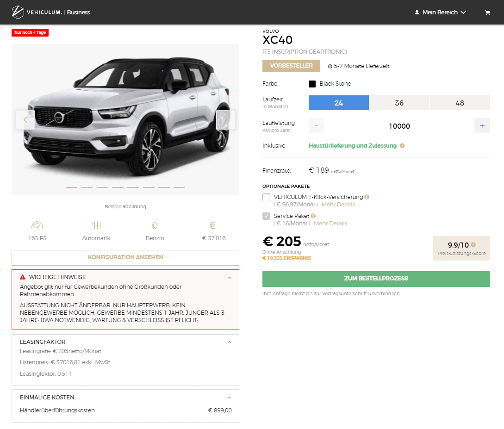This screenshot has height=429, width=504.
Task: Click the XC40 model heading
Action: tap(277, 40)
